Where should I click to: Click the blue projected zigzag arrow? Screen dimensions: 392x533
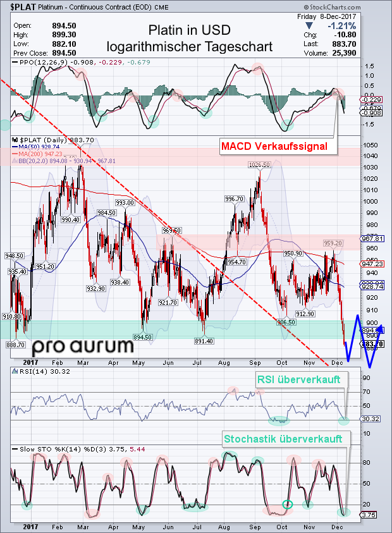(x=367, y=341)
